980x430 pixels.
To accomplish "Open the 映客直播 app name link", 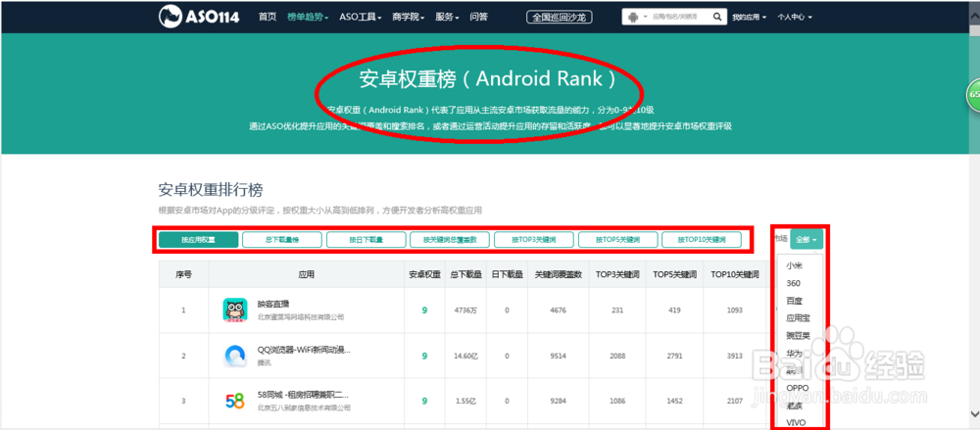I will (273, 304).
